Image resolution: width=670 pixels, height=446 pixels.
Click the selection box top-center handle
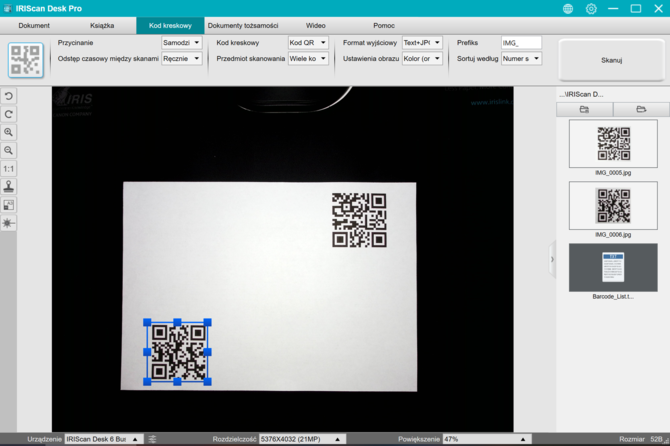(177, 322)
